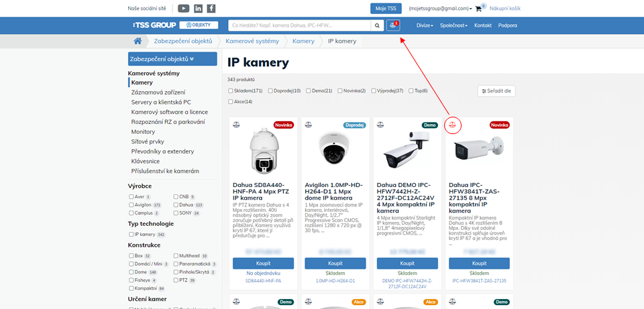Viewport: 644px width, 309px height.
Task: Add Dahua SD8A440 PTZ camera to comparison
Action: tap(236, 125)
